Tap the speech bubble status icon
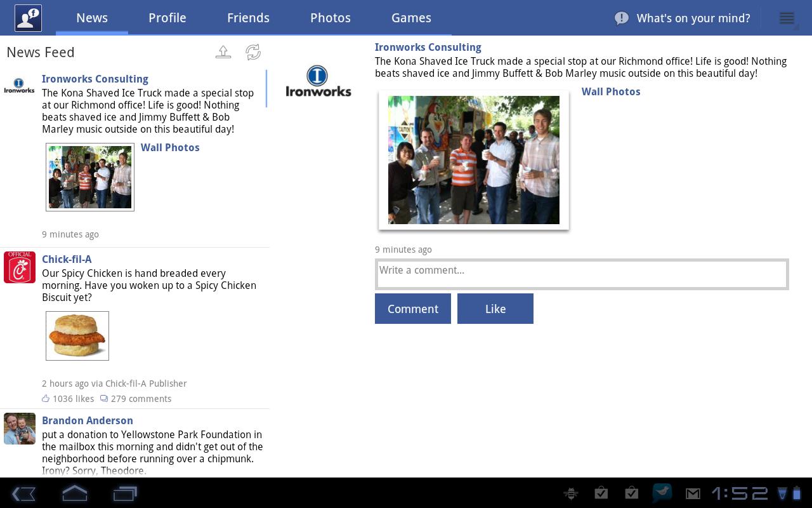Screen dimensions: 812x508 tap(622, 18)
